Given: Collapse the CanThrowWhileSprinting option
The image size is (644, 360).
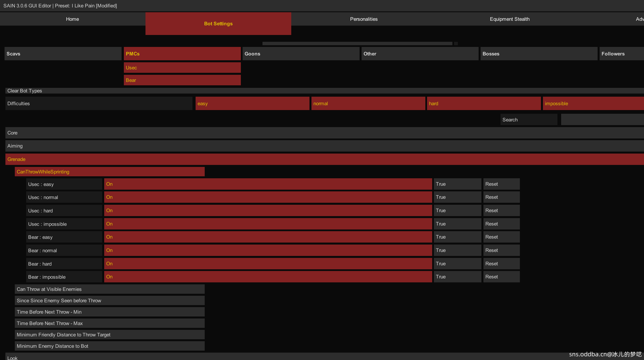Looking at the screenshot, I should pos(110,172).
